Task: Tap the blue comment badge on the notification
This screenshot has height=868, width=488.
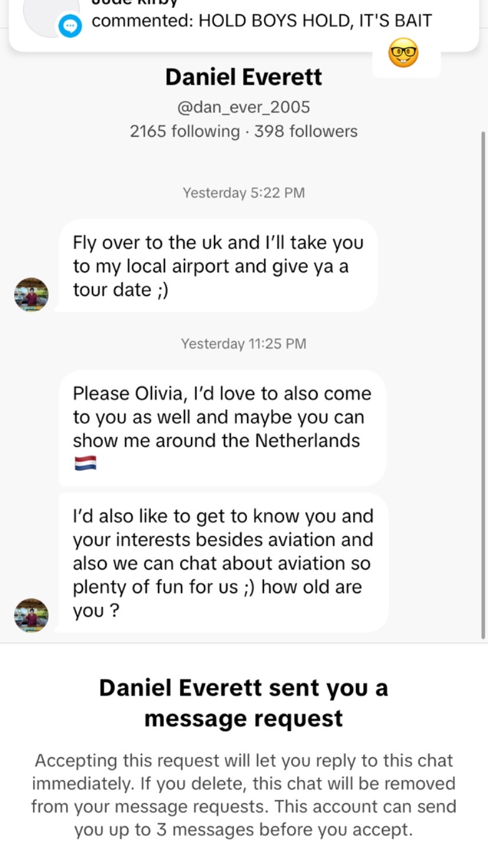Action: pos(70,26)
